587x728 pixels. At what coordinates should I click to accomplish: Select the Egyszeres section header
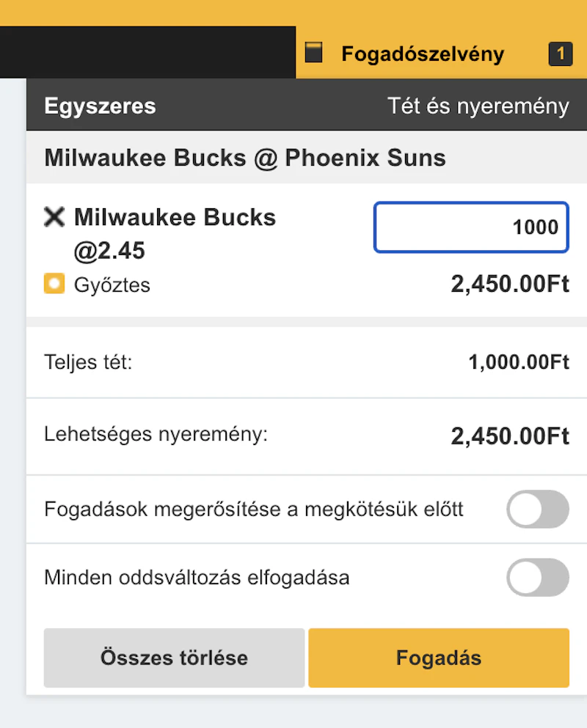(x=101, y=106)
